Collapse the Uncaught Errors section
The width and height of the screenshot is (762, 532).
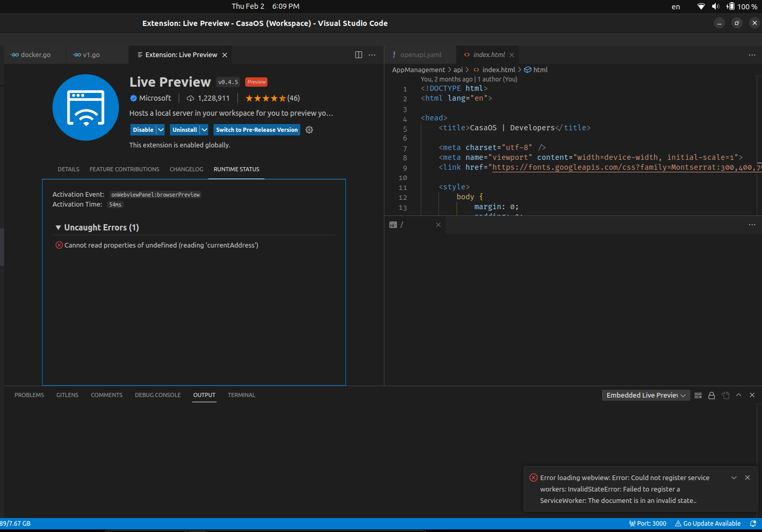pyautogui.click(x=58, y=227)
